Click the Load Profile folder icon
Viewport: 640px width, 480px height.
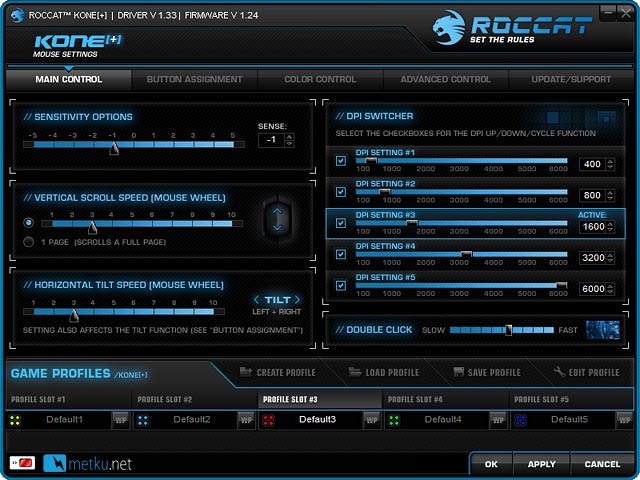coord(355,371)
